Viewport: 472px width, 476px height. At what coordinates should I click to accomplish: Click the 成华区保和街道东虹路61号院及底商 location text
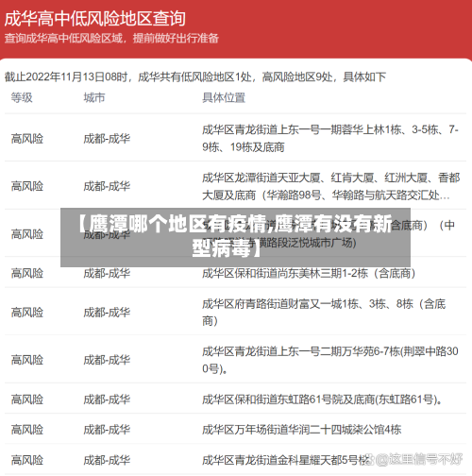point(322,399)
